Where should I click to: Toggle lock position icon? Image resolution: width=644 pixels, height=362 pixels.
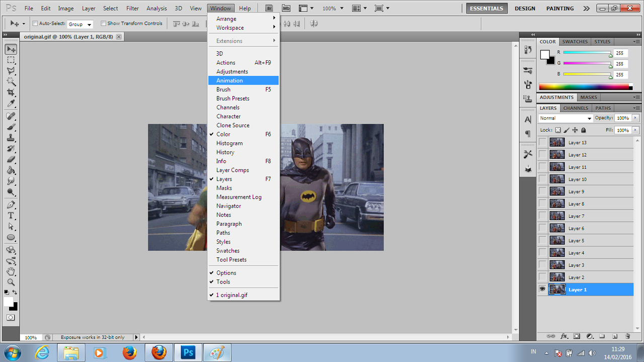(x=575, y=130)
